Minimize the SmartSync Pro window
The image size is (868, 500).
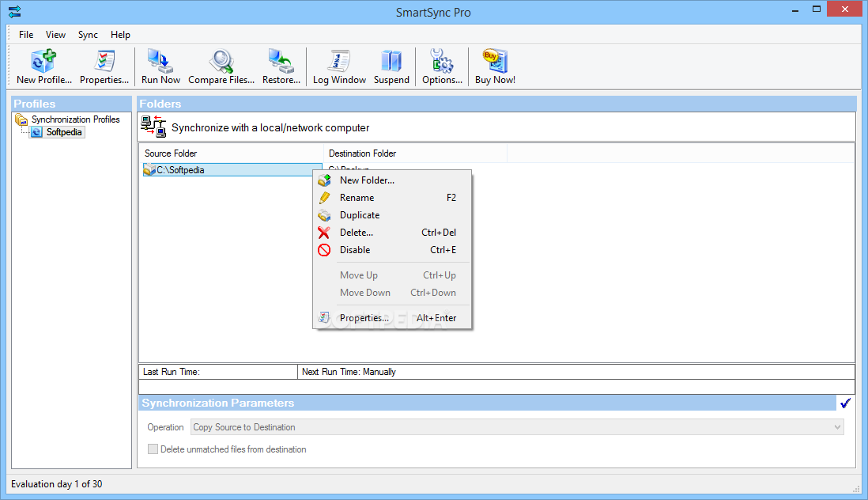point(795,9)
